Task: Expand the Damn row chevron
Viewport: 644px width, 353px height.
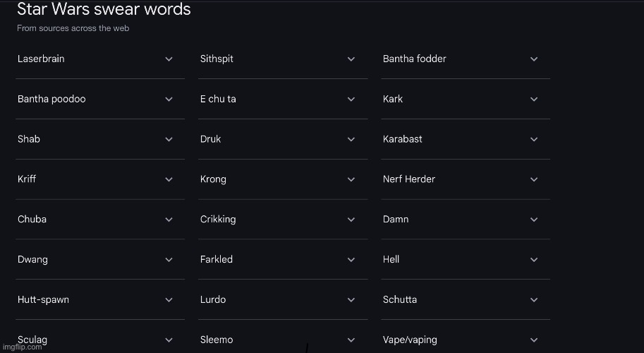Action: point(534,220)
